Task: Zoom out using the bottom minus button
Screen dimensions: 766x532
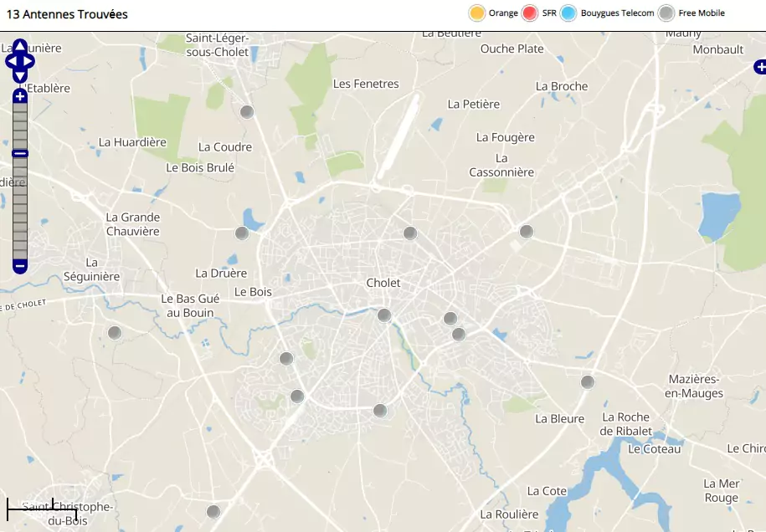Action: pyautogui.click(x=20, y=267)
